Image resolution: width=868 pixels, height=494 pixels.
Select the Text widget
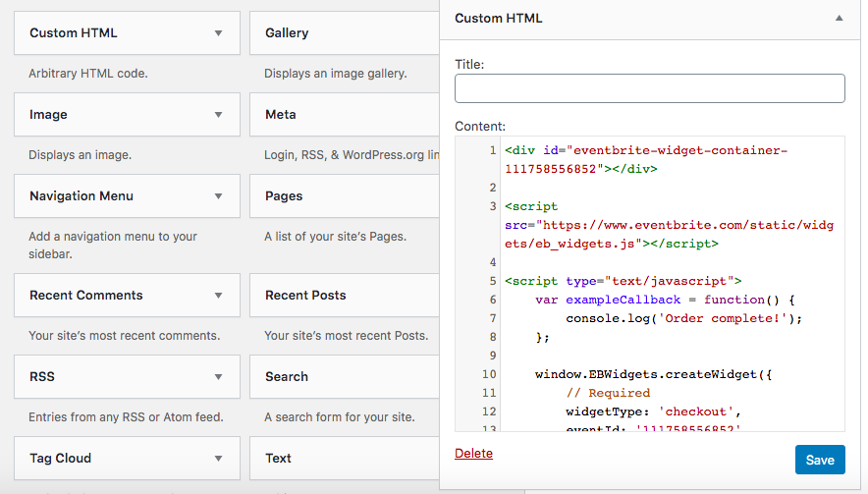coord(345,458)
